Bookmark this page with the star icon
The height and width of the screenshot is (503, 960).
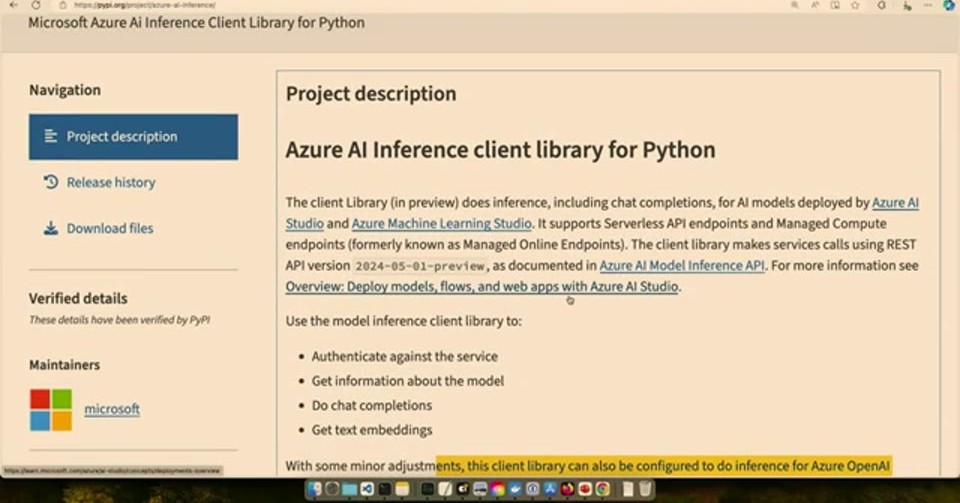(x=855, y=5)
